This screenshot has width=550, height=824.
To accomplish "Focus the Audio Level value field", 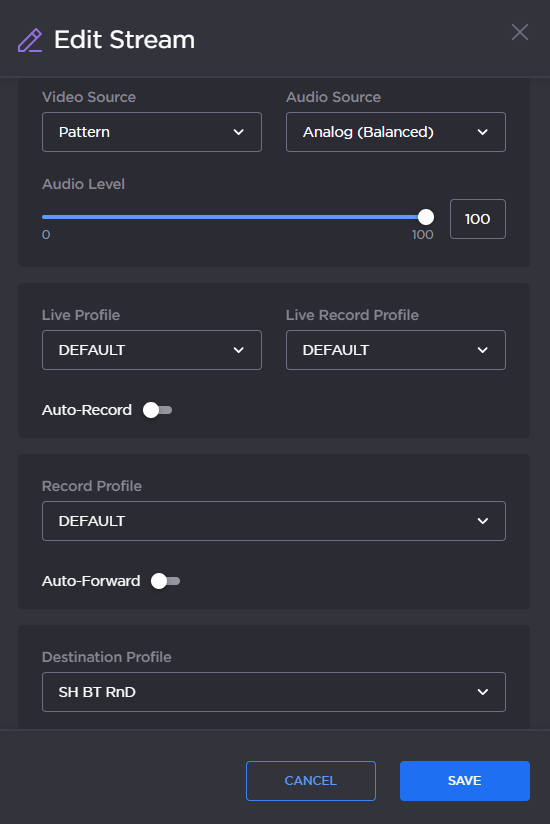I will pos(478,219).
